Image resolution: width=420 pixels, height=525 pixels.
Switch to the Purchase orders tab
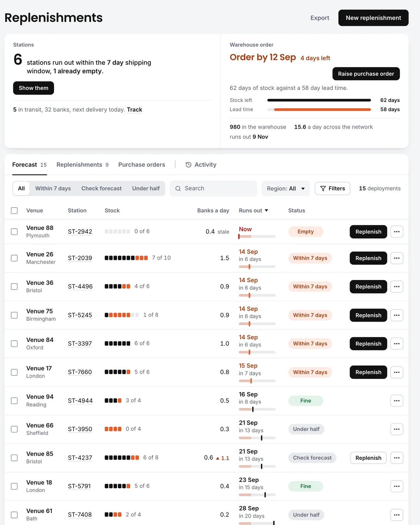pyautogui.click(x=142, y=165)
